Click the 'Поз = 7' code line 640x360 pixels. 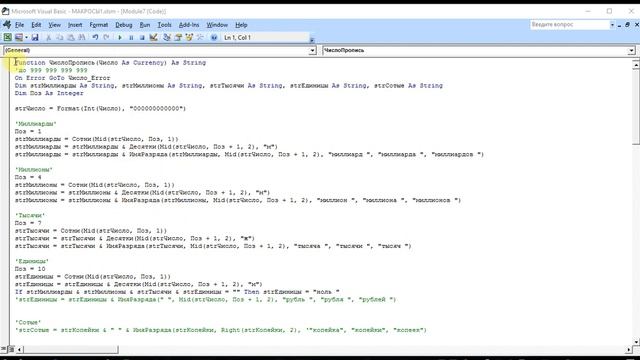tap(28, 223)
